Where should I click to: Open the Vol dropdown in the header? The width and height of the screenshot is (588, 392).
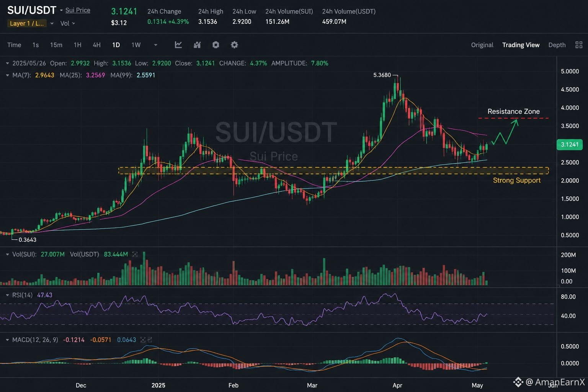68,23
